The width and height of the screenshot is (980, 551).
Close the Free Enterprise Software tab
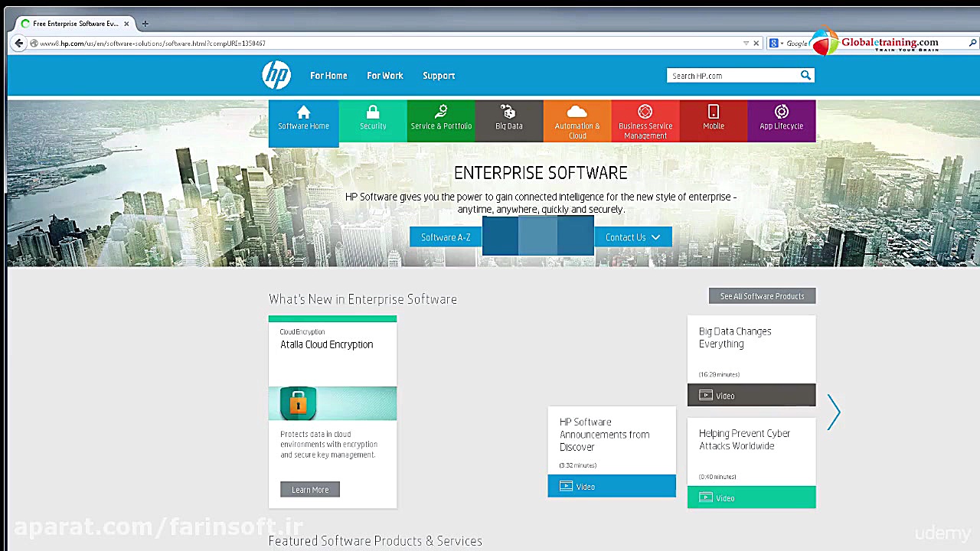pyautogui.click(x=126, y=24)
